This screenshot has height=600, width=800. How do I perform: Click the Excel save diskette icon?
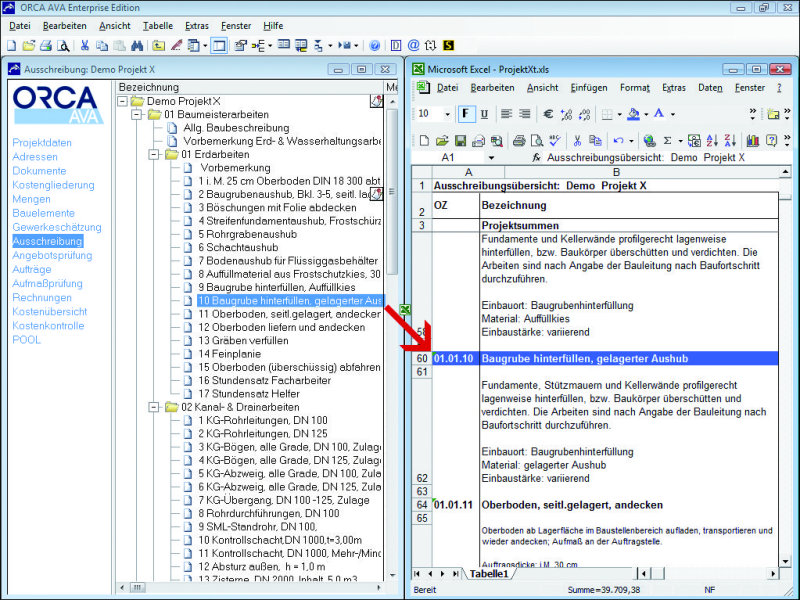pyautogui.click(x=462, y=141)
